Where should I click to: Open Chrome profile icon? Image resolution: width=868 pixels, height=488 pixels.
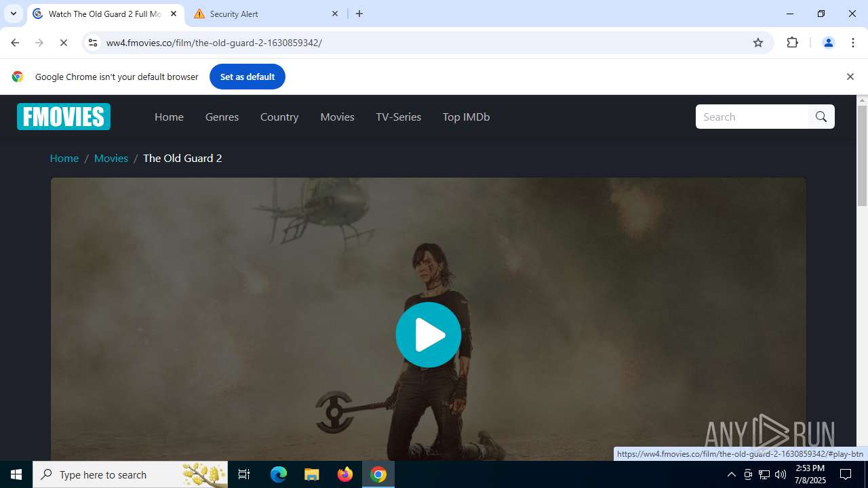click(828, 43)
